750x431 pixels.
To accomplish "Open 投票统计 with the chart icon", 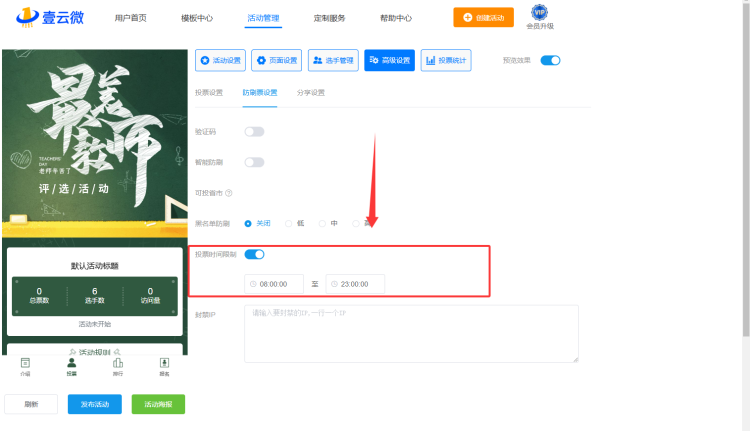I will coord(446,60).
